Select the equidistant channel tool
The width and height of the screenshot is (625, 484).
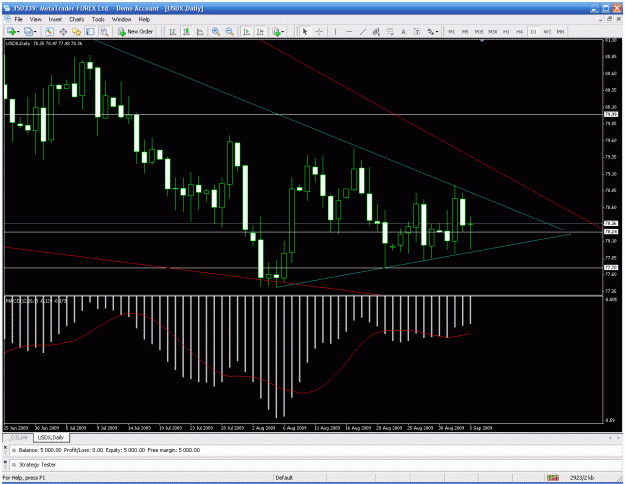(376, 31)
